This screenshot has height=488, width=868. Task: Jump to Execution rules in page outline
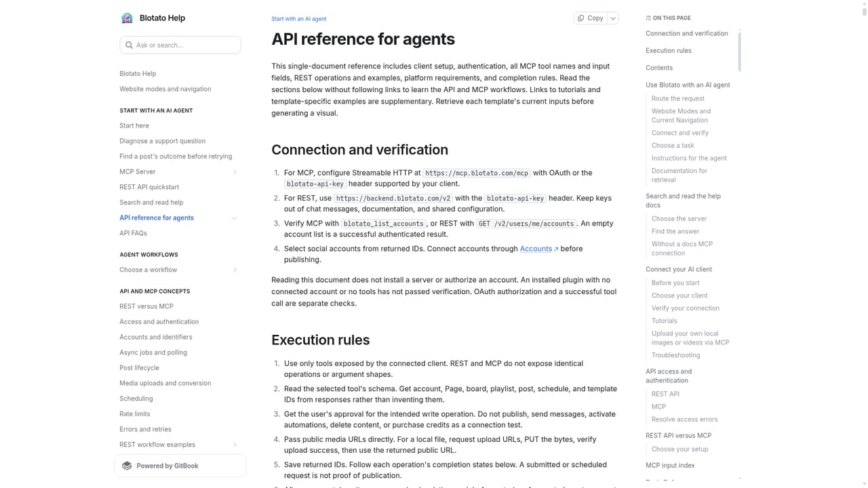tap(669, 51)
